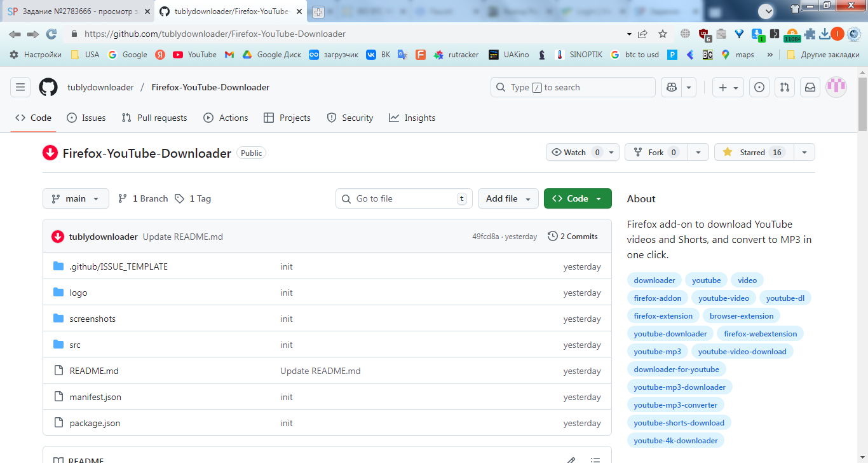Image resolution: width=868 pixels, height=463 pixels.
Task: Open the screenshots folder
Action: coord(93,319)
